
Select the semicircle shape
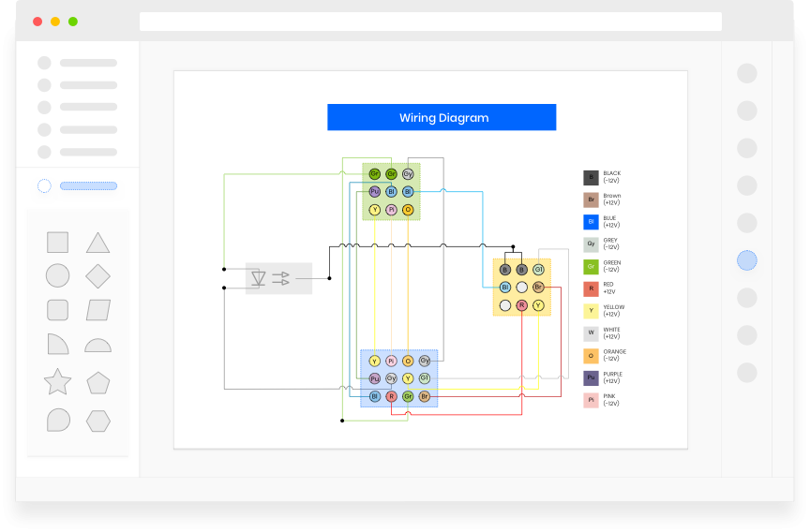97,346
